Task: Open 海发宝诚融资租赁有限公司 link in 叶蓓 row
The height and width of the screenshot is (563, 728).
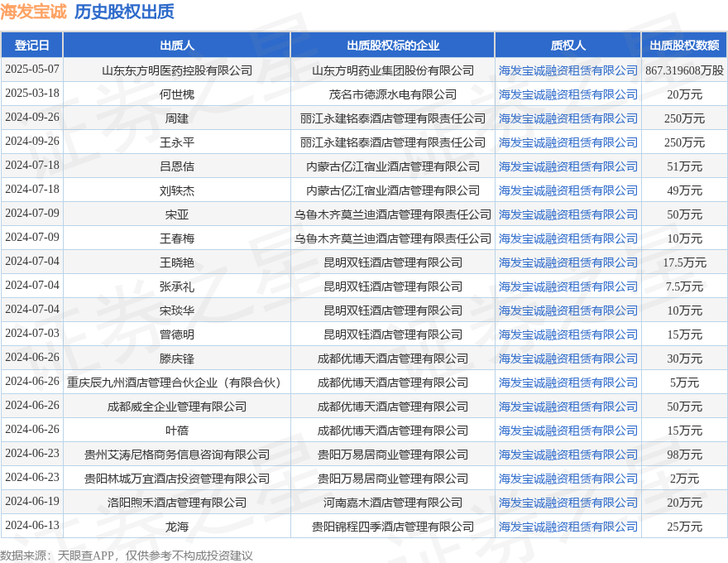Action: pos(568,431)
